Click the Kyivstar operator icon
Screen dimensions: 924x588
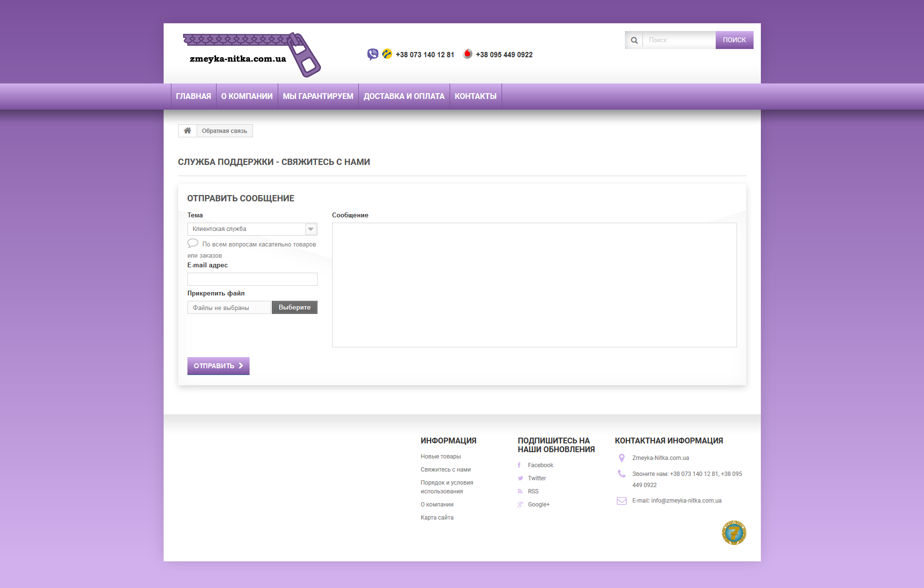tap(387, 54)
